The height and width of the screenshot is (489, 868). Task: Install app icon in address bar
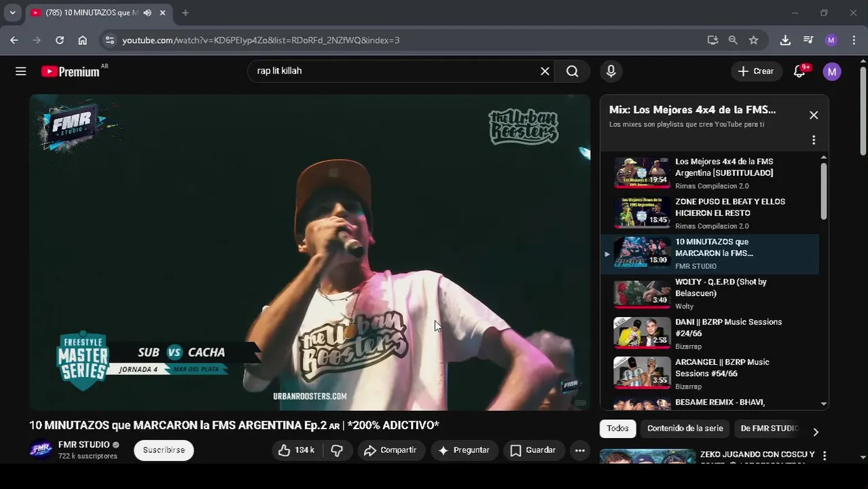click(x=712, y=40)
